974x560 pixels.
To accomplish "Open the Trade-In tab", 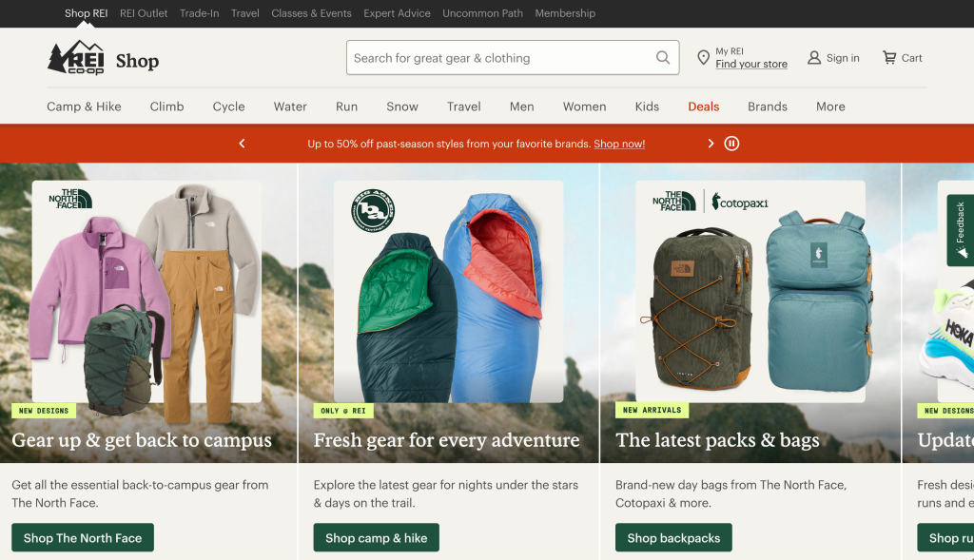I will [x=199, y=13].
